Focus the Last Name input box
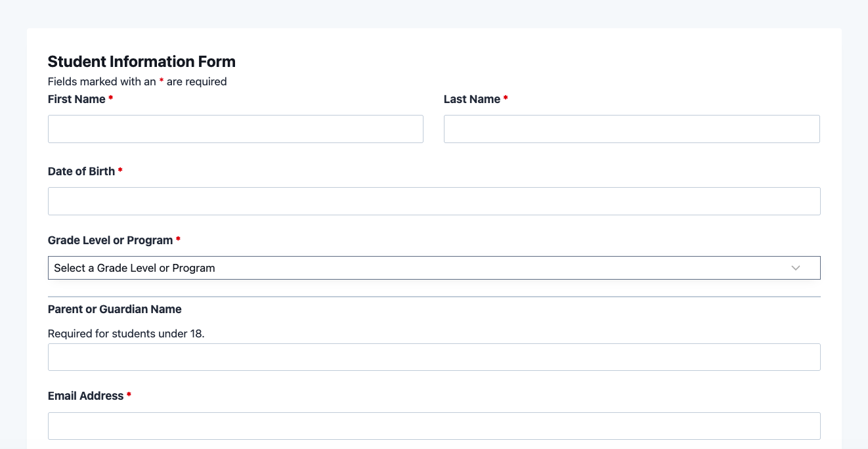 tap(632, 129)
